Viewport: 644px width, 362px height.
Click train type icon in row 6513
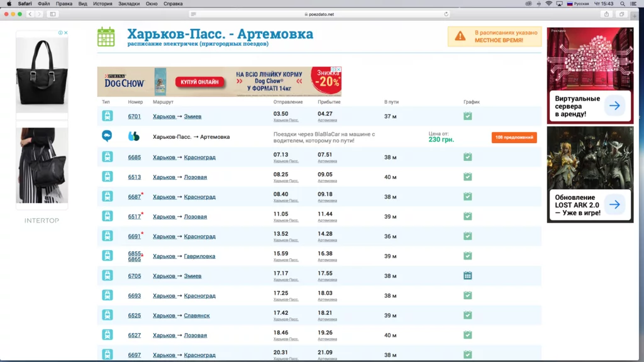107,177
